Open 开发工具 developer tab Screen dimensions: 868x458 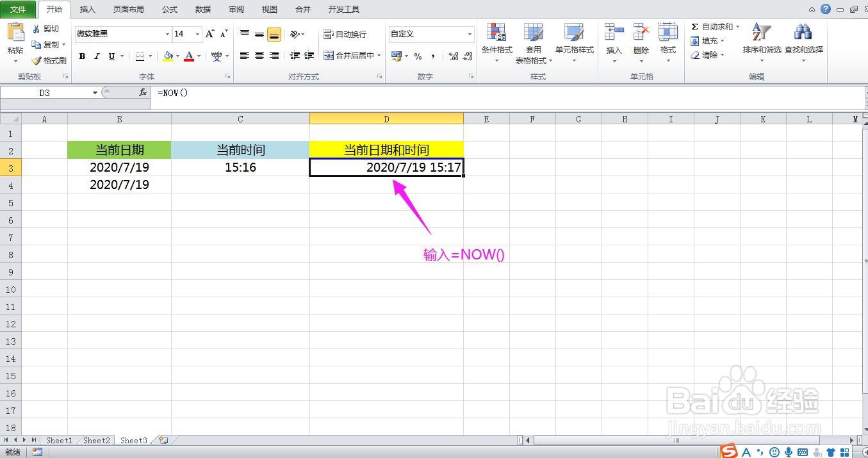[344, 10]
